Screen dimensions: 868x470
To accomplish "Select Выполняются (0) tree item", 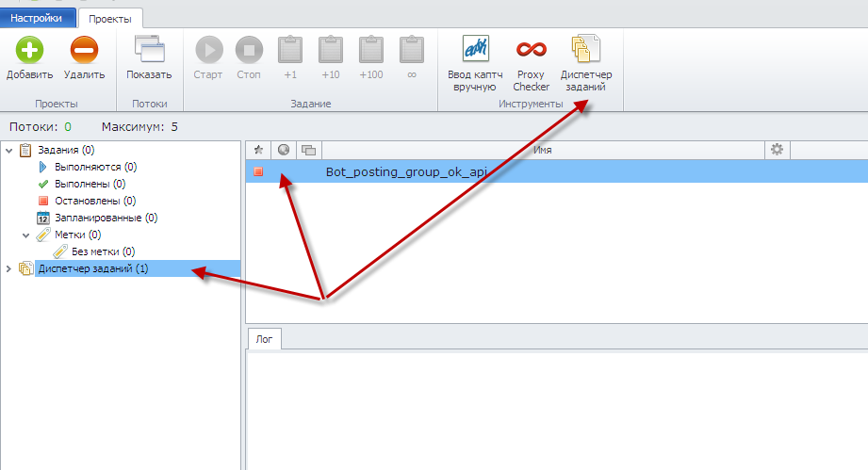I will [x=95, y=167].
